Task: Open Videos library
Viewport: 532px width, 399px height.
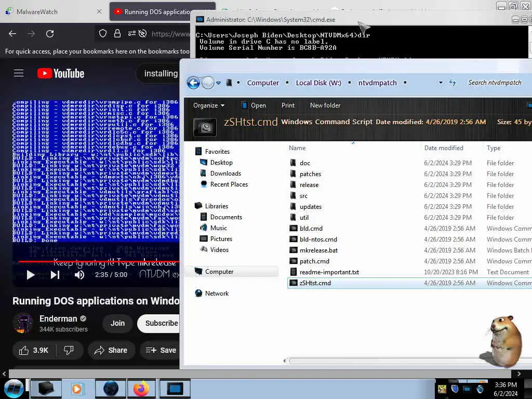Action: pyautogui.click(x=219, y=249)
